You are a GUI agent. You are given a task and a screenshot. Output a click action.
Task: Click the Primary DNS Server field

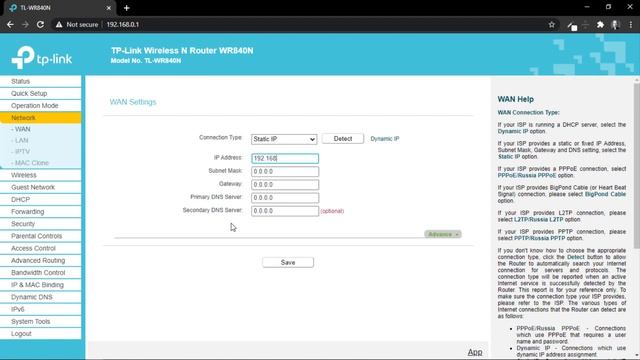[x=285, y=198]
